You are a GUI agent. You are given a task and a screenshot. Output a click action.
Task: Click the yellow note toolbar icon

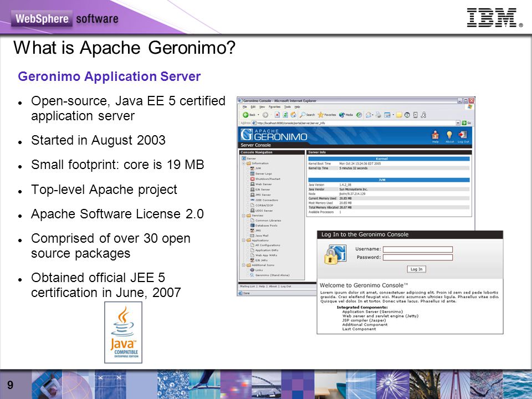click(399, 115)
